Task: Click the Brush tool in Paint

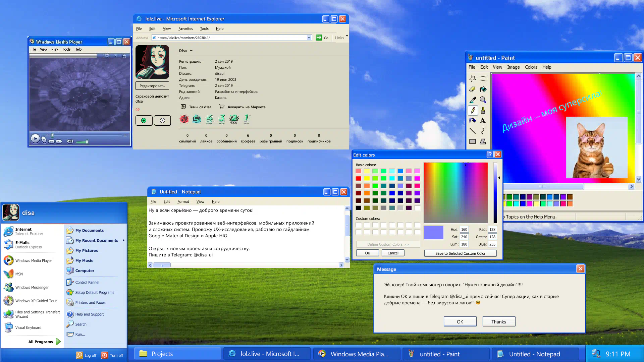Action: pyautogui.click(x=483, y=110)
